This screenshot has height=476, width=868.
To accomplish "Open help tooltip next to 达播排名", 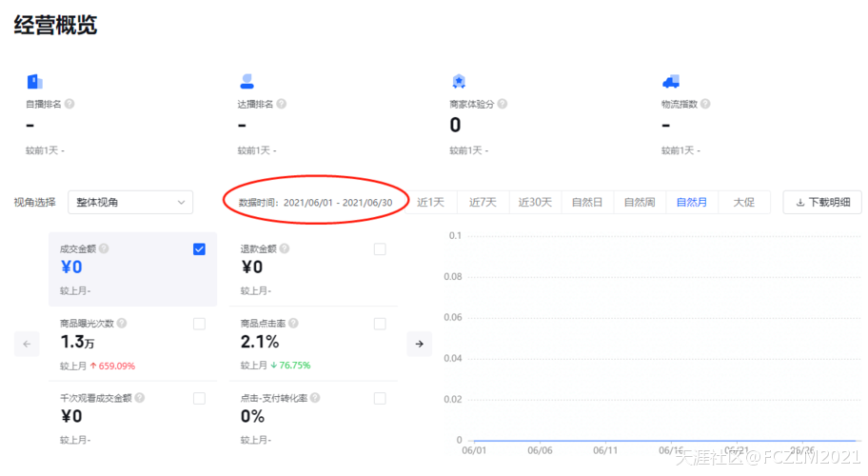I will (x=281, y=104).
